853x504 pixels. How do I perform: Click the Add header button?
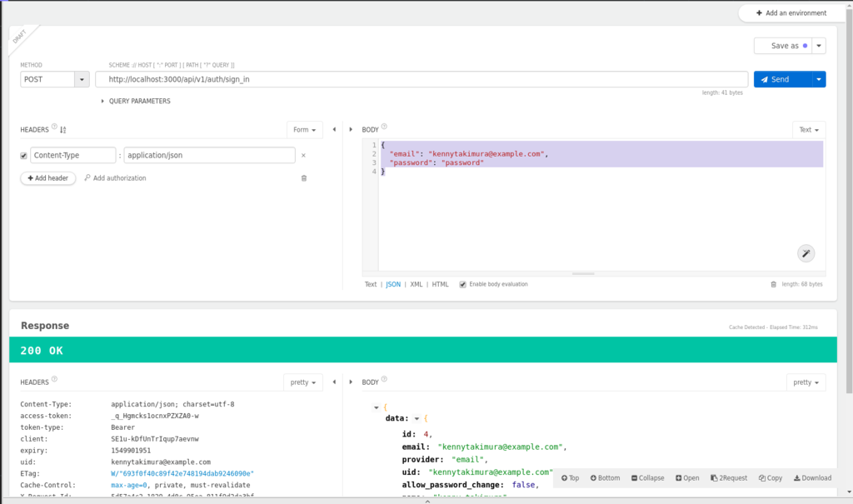[47, 178]
